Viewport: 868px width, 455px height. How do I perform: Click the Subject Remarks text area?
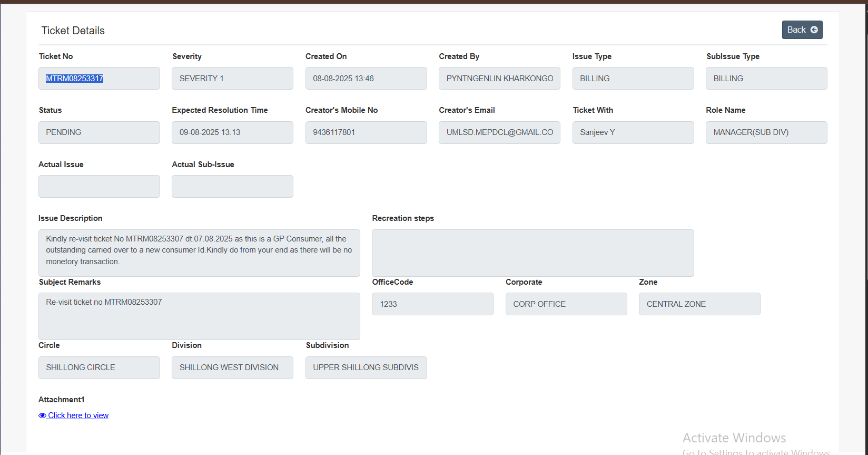click(199, 316)
